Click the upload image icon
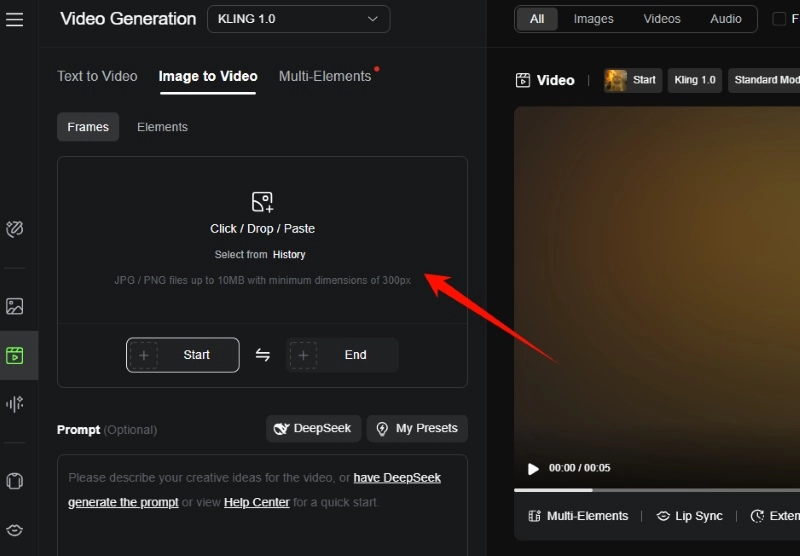The width and height of the screenshot is (800, 556). tap(262, 202)
